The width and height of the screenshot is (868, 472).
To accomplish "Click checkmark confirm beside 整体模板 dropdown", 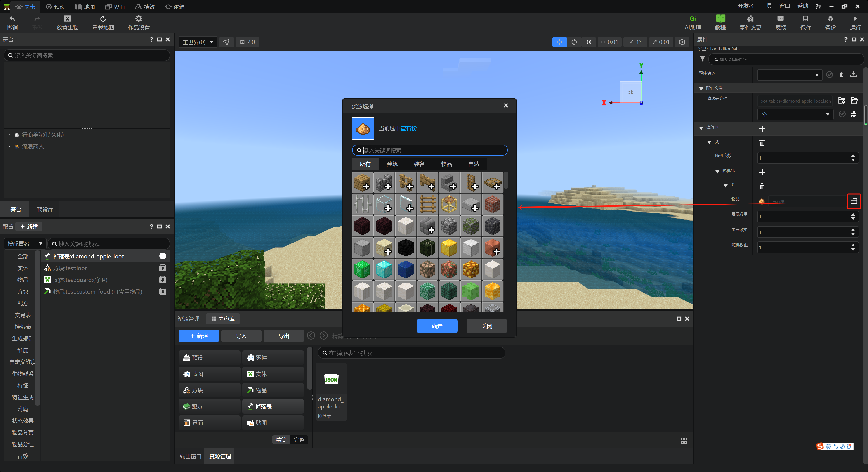I will (829, 74).
